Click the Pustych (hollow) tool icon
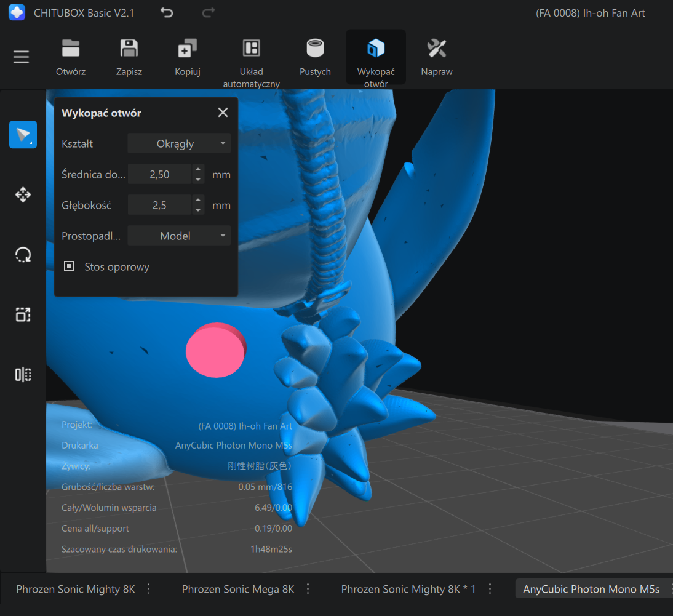Viewport: 673px width, 616px height. click(315, 48)
